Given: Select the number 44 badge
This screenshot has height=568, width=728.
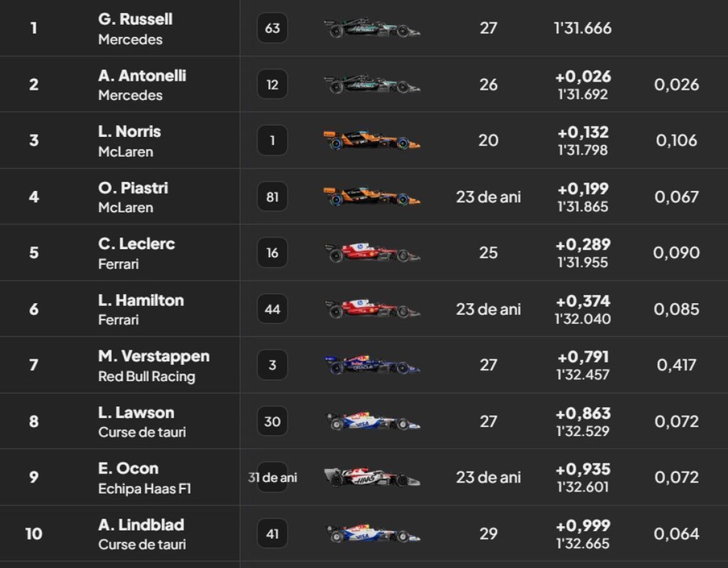Looking at the screenshot, I should 272,309.
